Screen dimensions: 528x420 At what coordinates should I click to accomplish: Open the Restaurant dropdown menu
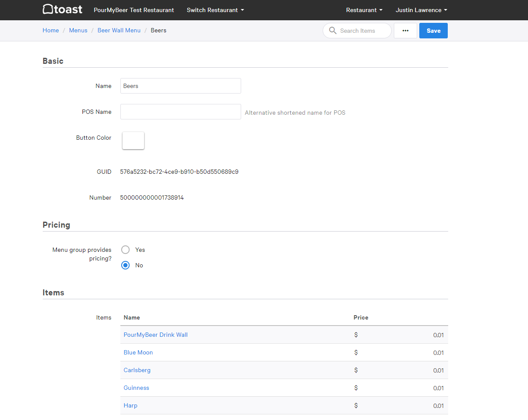[364, 10]
